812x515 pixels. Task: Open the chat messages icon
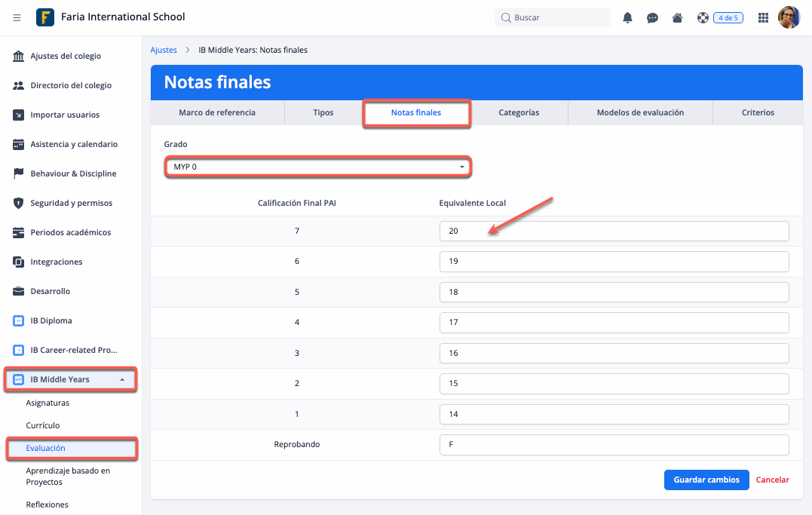pyautogui.click(x=652, y=17)
